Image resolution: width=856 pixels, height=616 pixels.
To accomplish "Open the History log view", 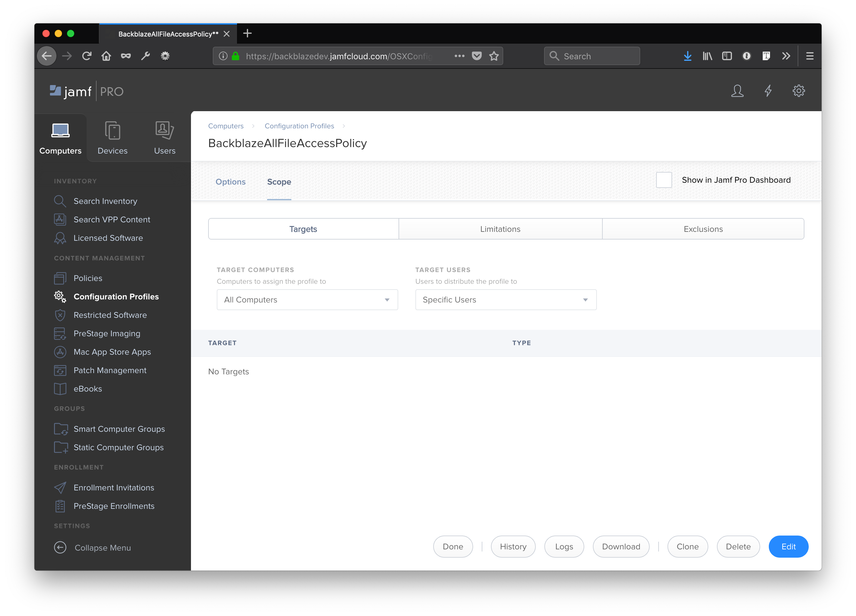I will point(513,546).
